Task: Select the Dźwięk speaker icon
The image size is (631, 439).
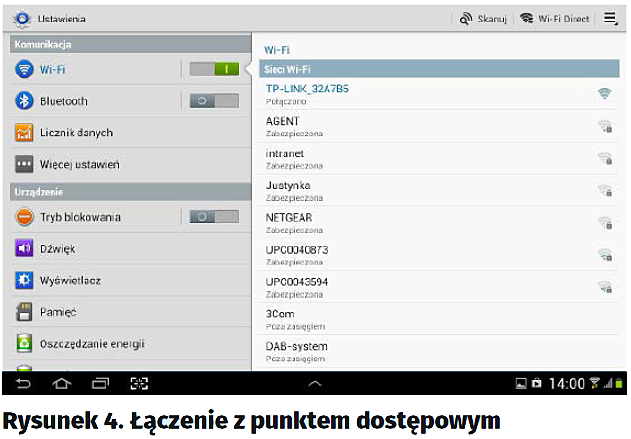Action: (24, 248)
